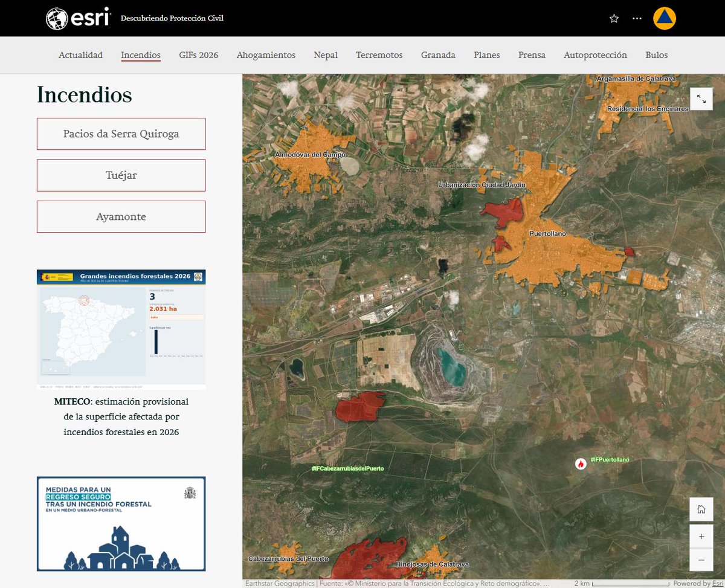Screen dimensions: 725x588
Task: Click the Incendios section heading
Action: [x=84, y=95]
